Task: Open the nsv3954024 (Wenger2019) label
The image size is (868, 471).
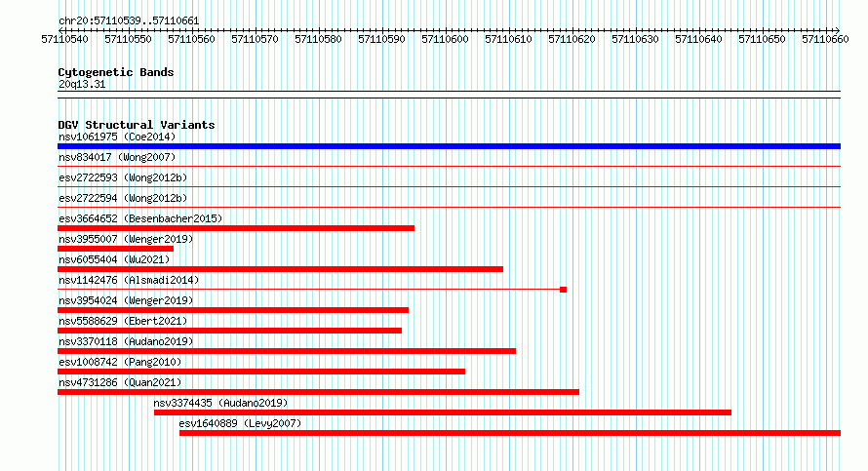Action: 126,300
